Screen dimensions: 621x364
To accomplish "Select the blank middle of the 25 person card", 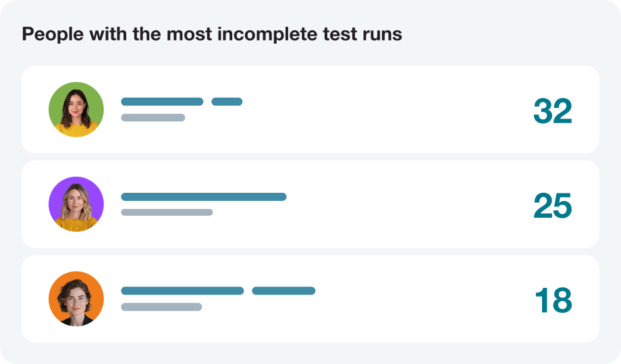I will pos(405,204).
